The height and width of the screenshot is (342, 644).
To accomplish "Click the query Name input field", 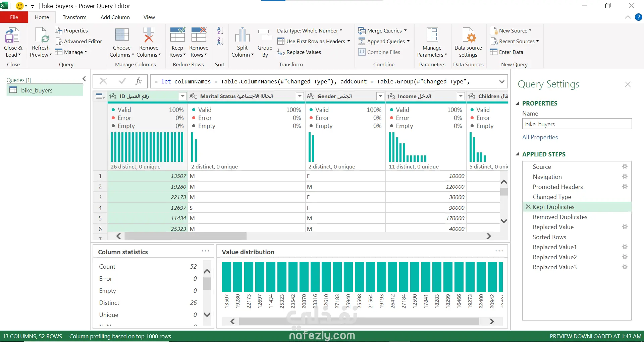I will [577, 124].
